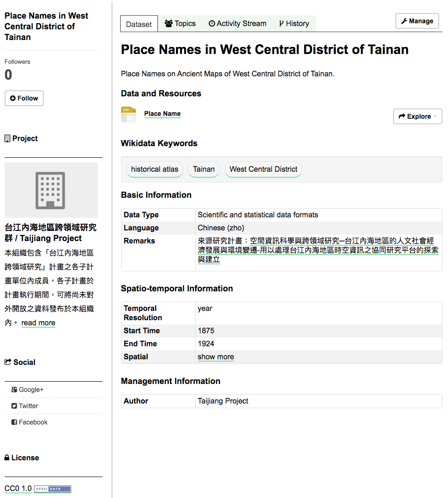Click the Management Information heading
Image resolution: width=448 pixels, height=498 pixels.
point(170,381)
